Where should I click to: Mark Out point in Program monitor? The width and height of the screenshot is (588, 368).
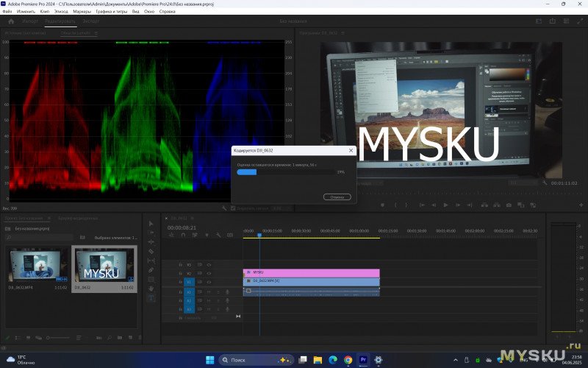pyautogui.click(x=407, y=205)
